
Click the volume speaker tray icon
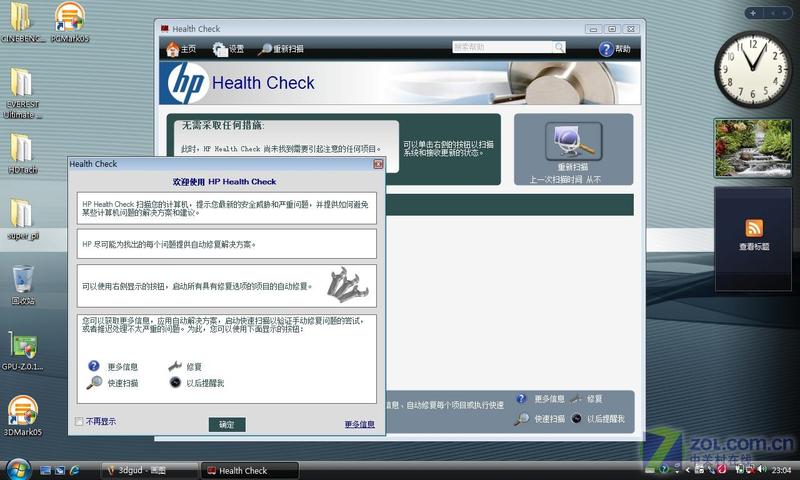tap(762, 469)
